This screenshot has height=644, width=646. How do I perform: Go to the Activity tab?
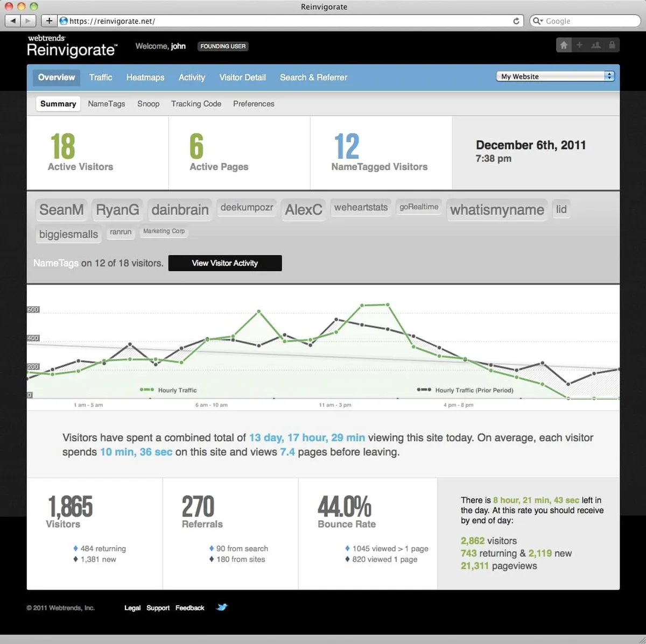[192, 77]
